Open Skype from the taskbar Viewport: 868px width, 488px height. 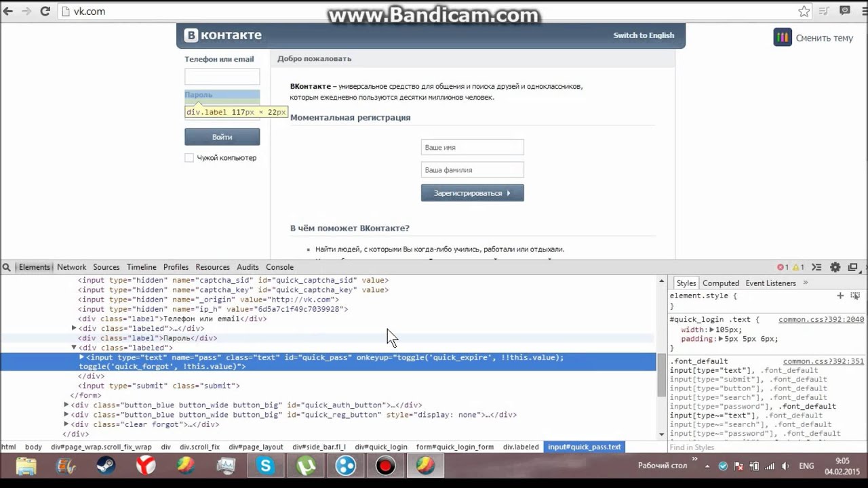pyautogui.click(x=265, y=466)
